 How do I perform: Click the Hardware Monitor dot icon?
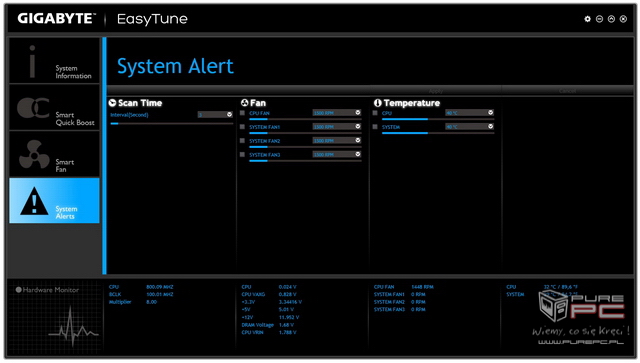18,290
